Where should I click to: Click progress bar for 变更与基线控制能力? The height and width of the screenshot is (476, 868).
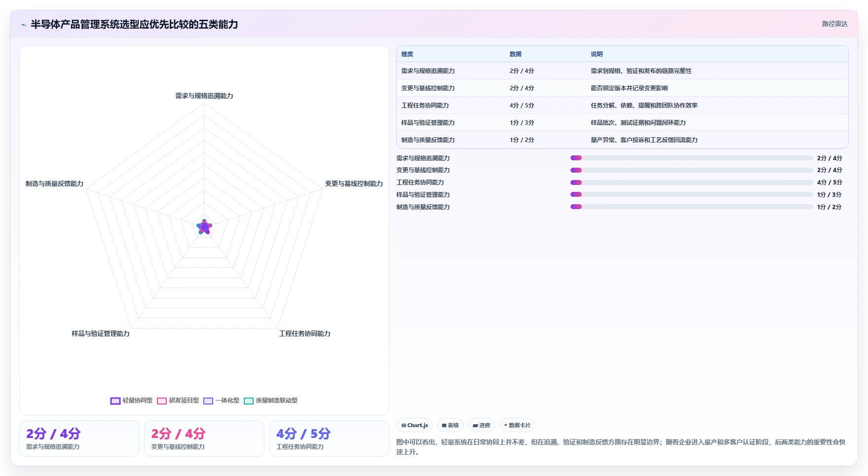click(691, 170)
